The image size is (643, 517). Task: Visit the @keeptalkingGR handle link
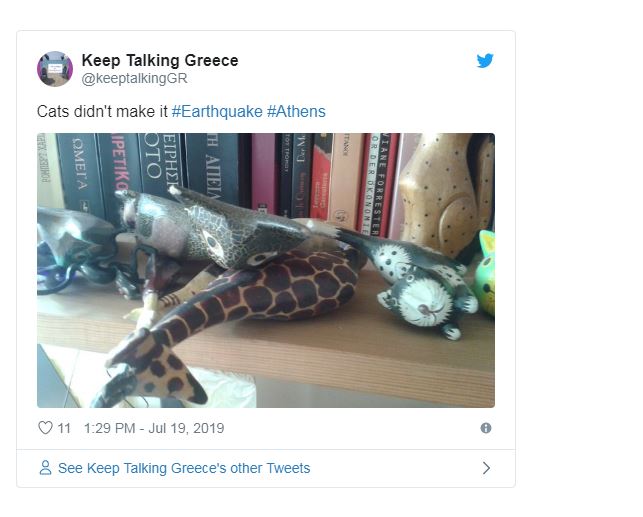(x=134, y=78)
